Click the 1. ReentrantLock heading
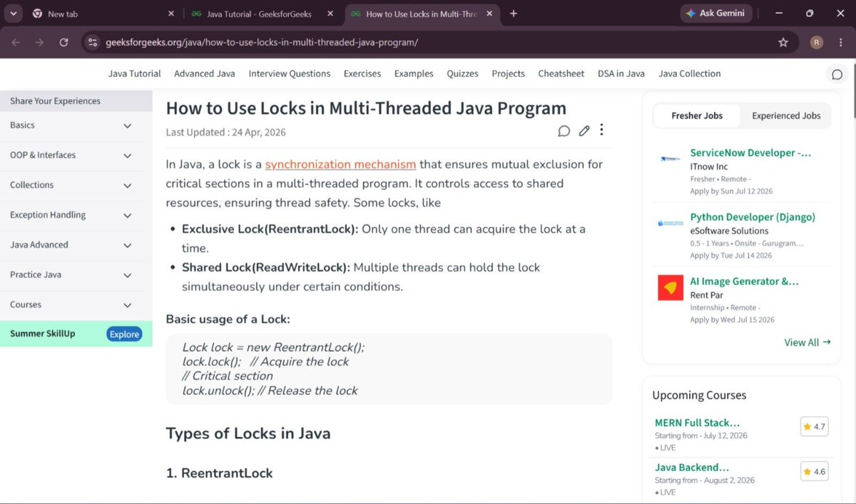The image size is (856, 504). [219, 473]
